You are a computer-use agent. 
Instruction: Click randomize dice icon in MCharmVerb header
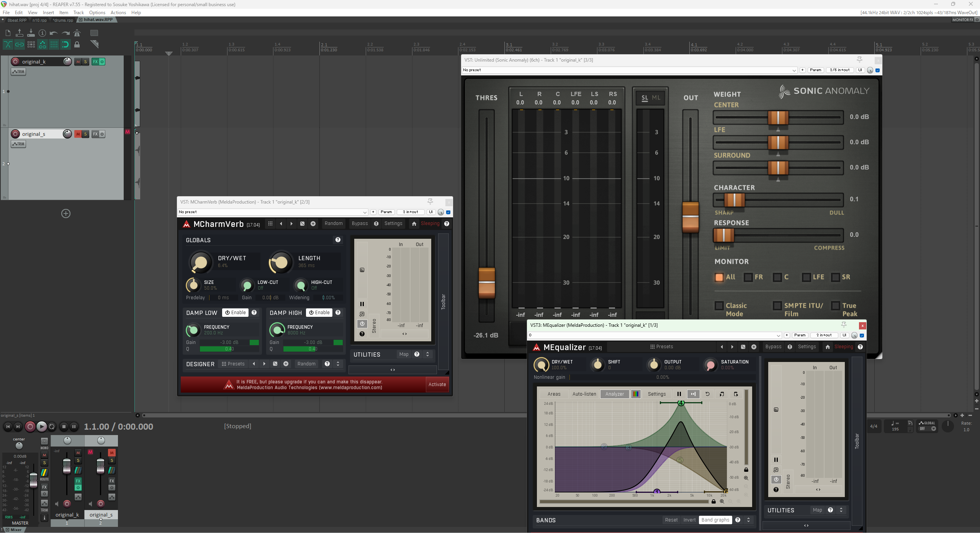(x=302, y=224)
